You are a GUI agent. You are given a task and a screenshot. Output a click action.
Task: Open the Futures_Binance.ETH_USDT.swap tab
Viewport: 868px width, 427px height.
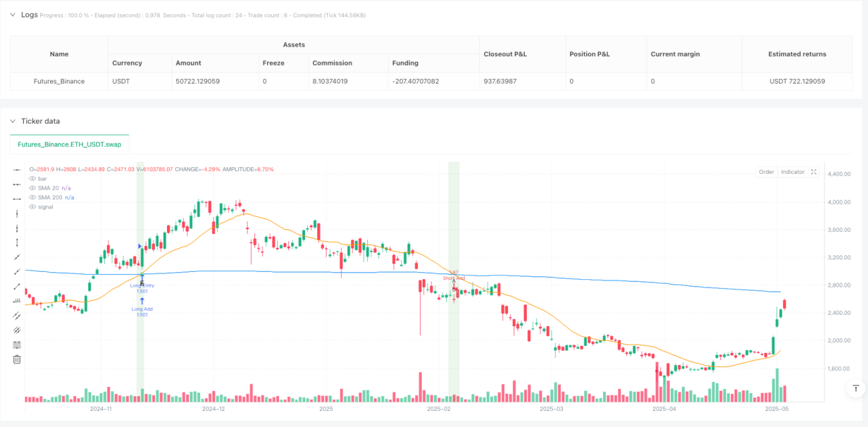[69, 144]
